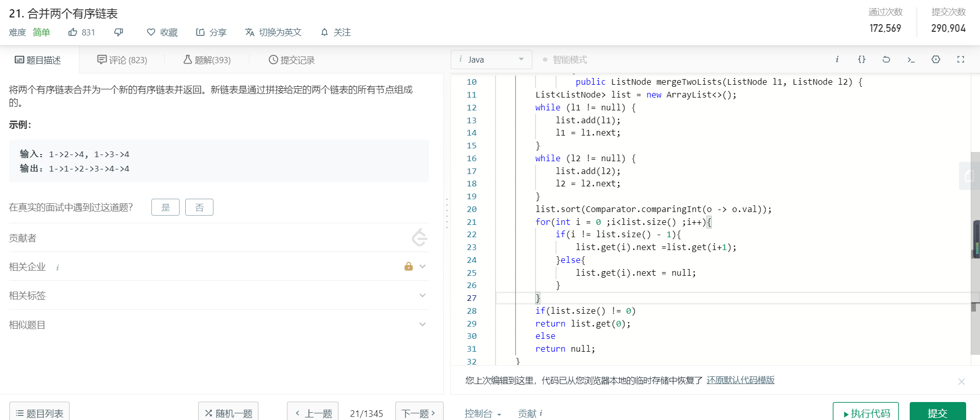Answer 是 for interview question
Screen dimensions: 980x420
point(165,207)
